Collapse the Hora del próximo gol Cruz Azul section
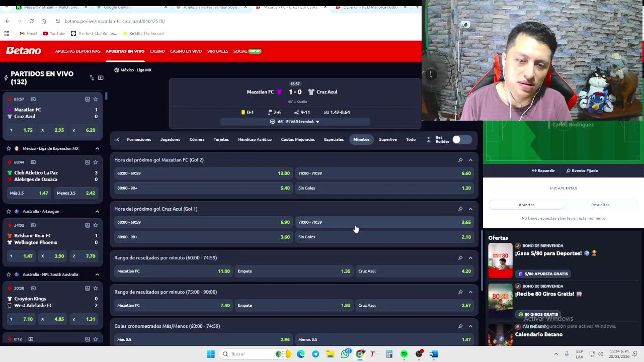Screen dimensions: 644x362 470,209
